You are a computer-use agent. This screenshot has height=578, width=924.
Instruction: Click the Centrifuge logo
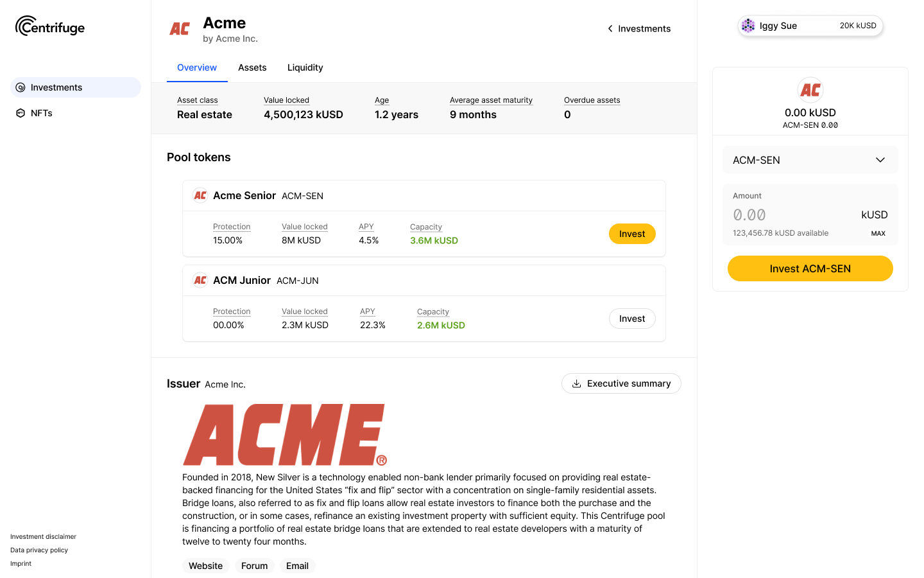(50, 26)
